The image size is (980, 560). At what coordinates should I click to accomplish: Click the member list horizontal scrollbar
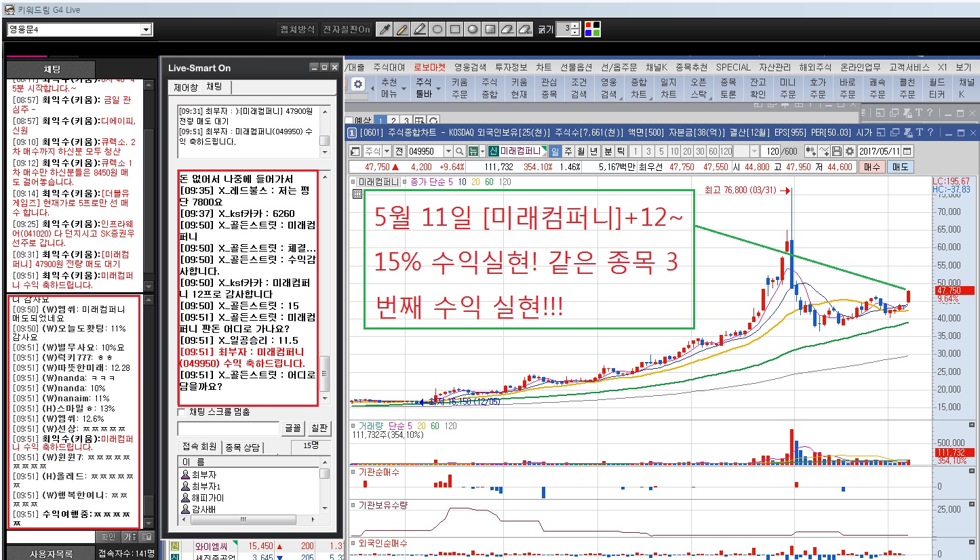pos(248,520)
